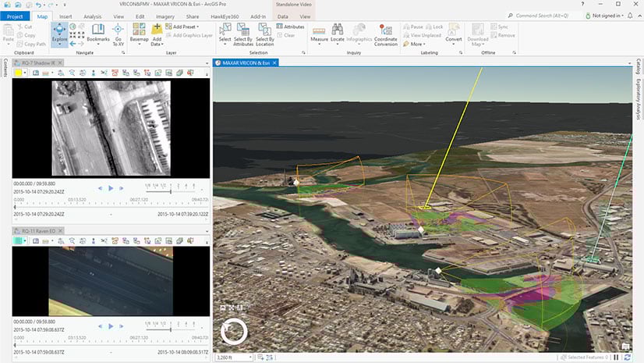644x363 pixels.
Task: Click Select By Attributes
Action: [x=243, y=34]
